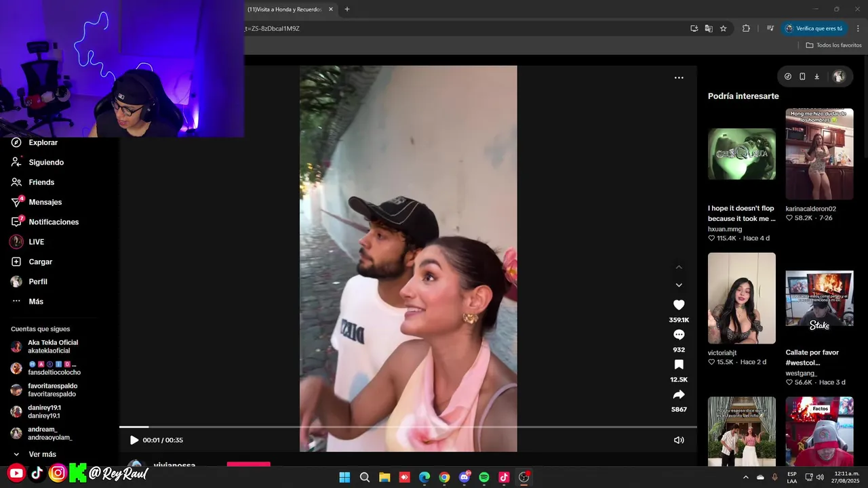Toggle video volume mute
Screen dimensions: 868x488
tap(679, 440)
